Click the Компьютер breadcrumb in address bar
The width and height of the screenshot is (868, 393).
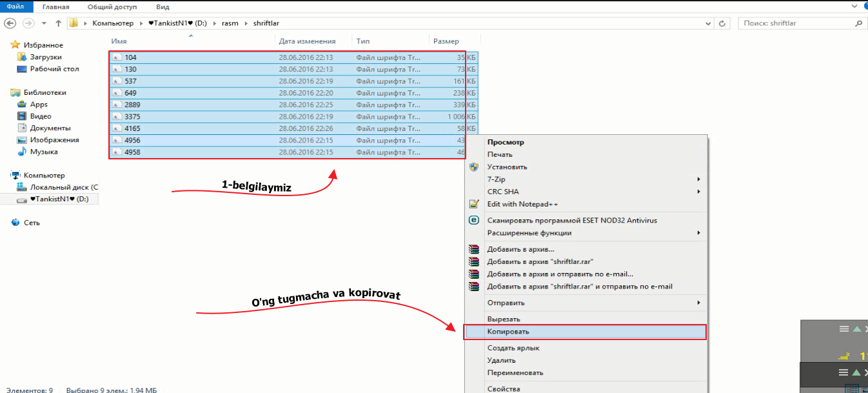(x=112, y=23)
